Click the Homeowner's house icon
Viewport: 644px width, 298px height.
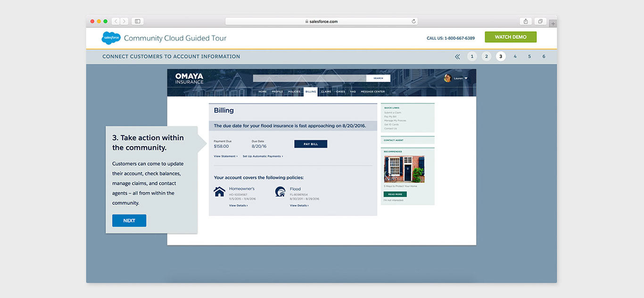pos(219,191)
